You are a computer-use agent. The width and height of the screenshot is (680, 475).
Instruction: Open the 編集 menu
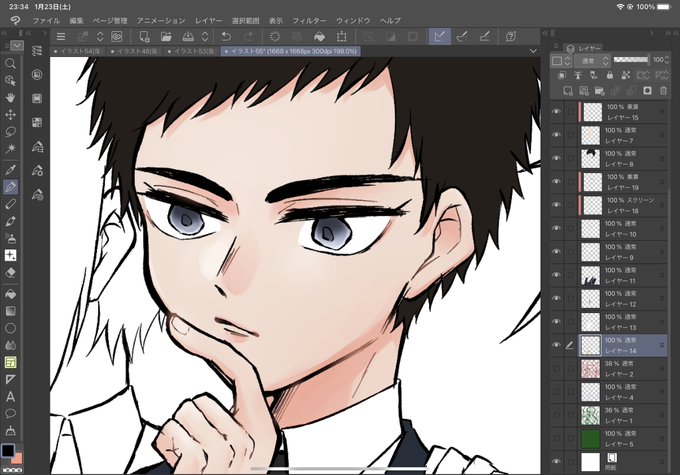(x=76, y=20)
